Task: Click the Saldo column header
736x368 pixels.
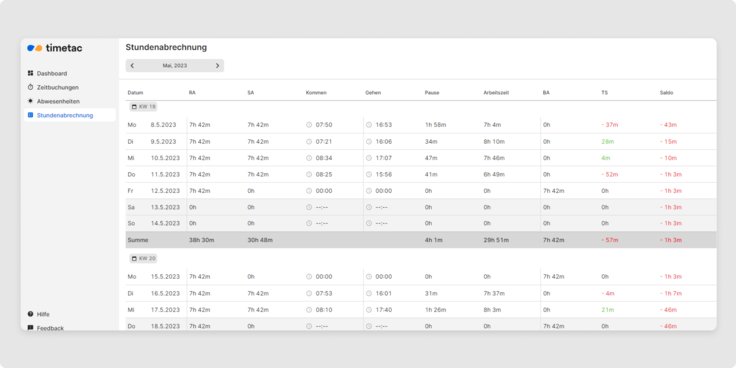Action: click(x=667, y=93)
